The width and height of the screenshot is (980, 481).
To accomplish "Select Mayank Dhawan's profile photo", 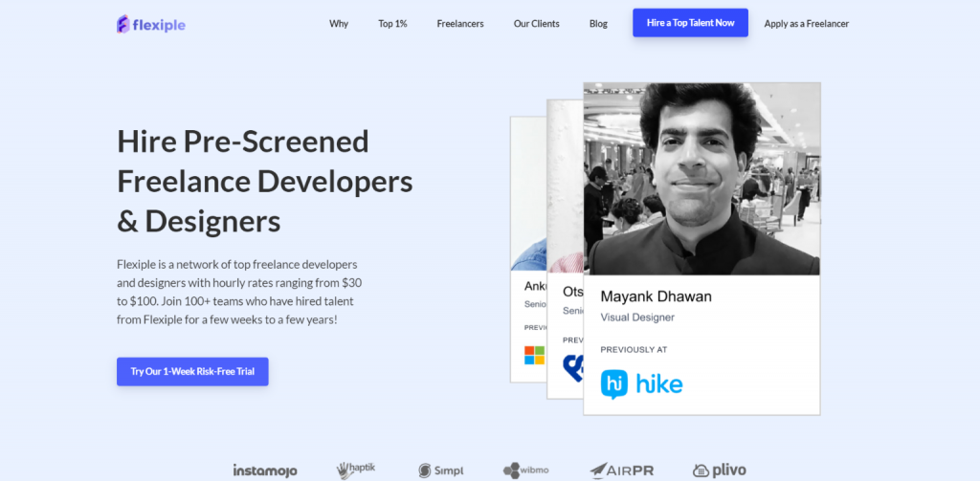I will [x=702, y=179].
